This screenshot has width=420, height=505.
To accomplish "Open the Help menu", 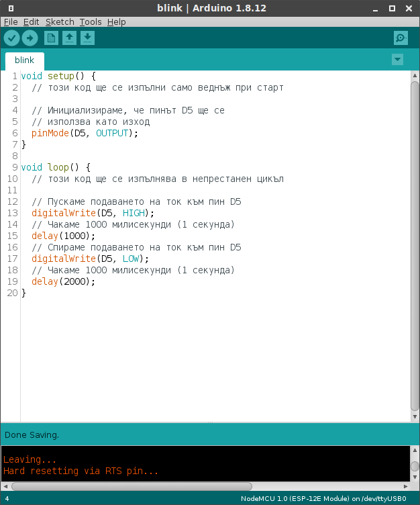I will [x=116, y=21].
